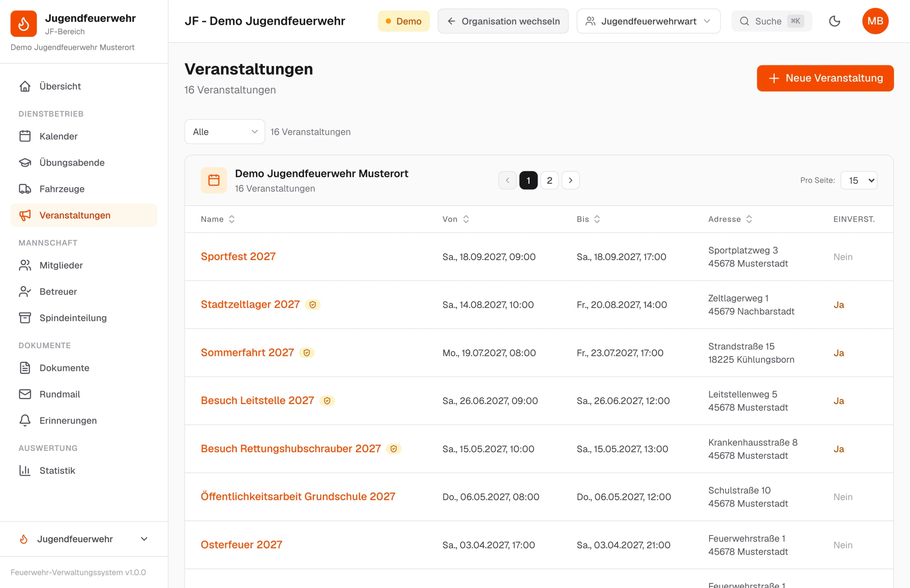This screenshot has height=588, width=910.
Task: Sort table by Name column
Action: 218,219
